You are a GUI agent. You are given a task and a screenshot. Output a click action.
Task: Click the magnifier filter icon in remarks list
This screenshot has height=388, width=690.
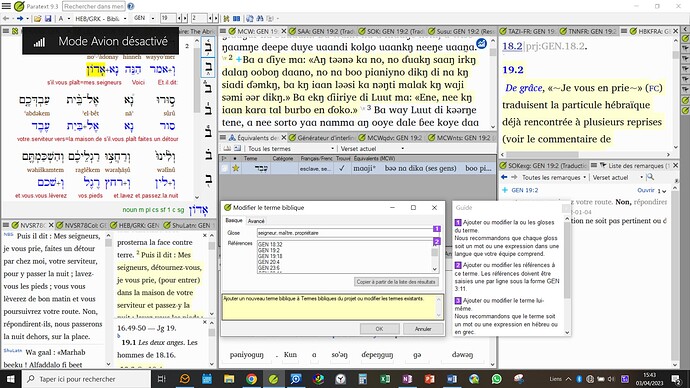(650, 177)
